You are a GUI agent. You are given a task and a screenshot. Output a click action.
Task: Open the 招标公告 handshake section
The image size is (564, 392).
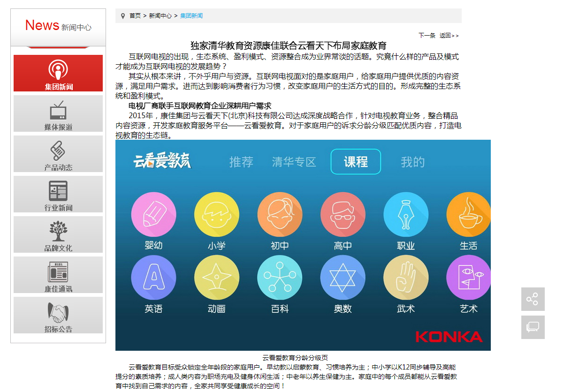pyautogui.click(x=58, y=315)
